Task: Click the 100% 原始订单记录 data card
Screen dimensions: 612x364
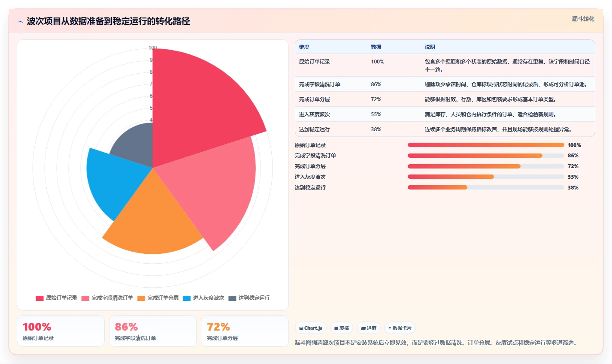Action: 61,331
